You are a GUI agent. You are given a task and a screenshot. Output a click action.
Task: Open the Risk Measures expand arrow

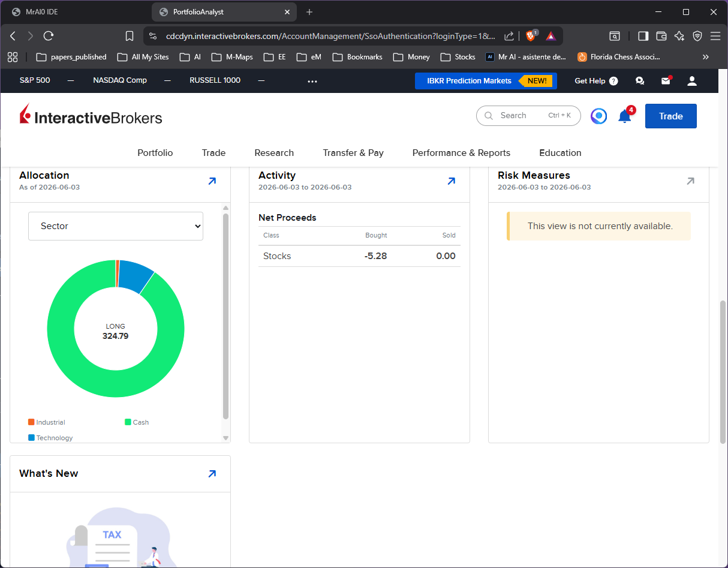click(690, 181)
